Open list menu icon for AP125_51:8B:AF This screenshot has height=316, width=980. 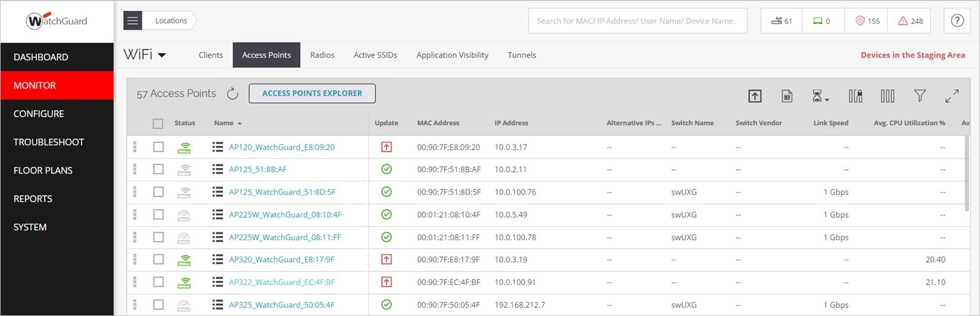click(x=217, y=169)
